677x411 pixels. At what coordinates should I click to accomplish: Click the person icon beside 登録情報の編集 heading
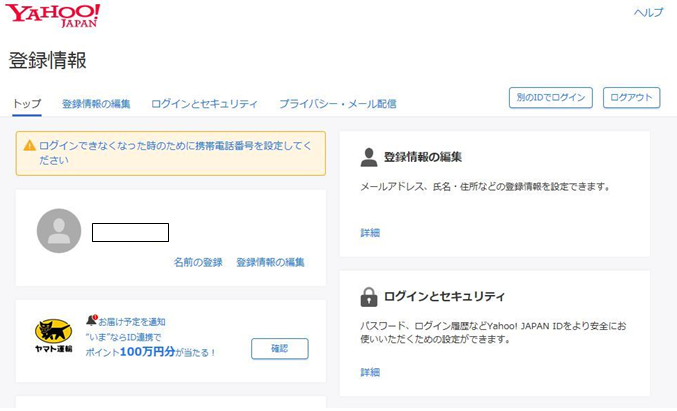pos(369,157)
